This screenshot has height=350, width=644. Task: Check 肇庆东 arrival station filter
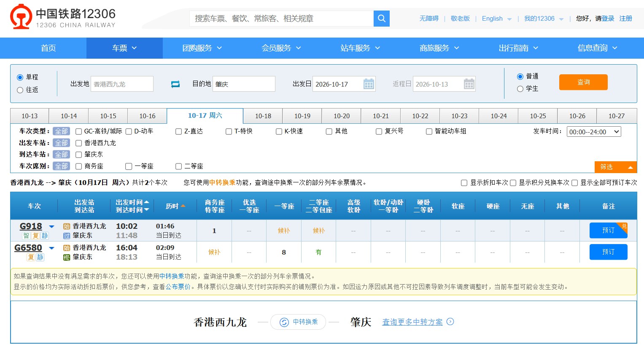pyautogui.click(x=78, y=155)
